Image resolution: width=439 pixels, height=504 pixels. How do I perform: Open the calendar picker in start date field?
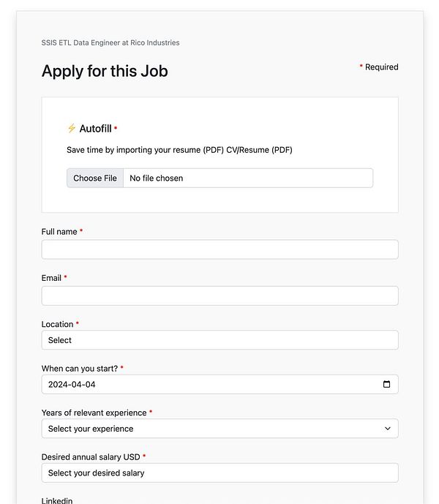pos(387,385)
